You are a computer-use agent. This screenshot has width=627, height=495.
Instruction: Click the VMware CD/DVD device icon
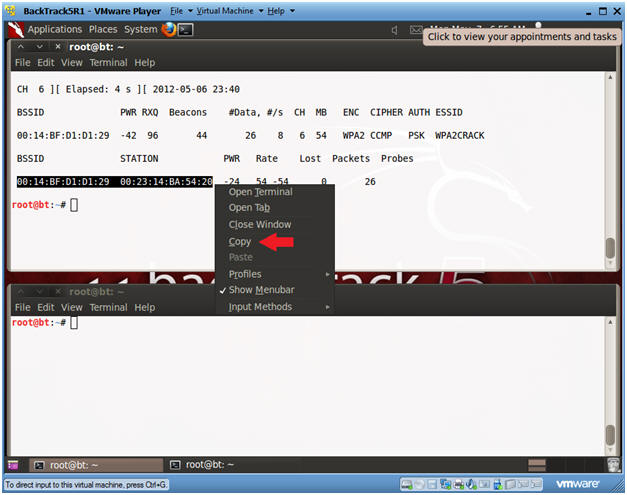419,485
